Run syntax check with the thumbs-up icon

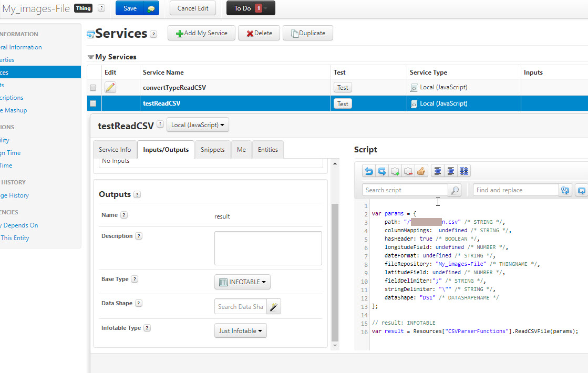[x=421, y=170]
